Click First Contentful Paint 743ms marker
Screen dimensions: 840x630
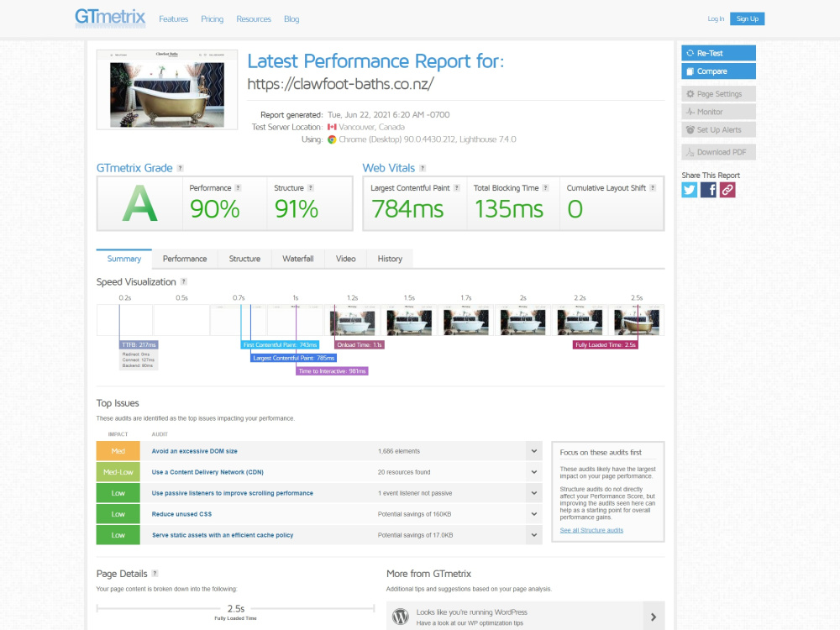click(280, 344)
